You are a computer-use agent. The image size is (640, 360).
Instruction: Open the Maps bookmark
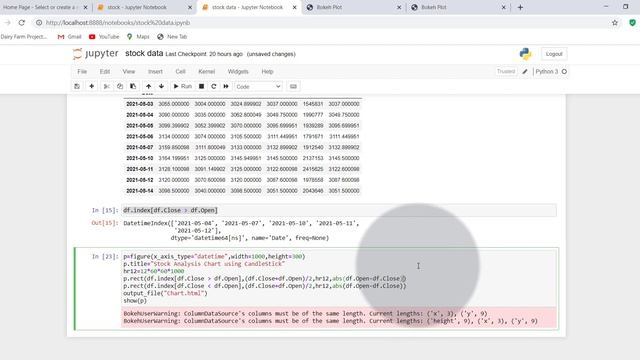coord(138,37)
